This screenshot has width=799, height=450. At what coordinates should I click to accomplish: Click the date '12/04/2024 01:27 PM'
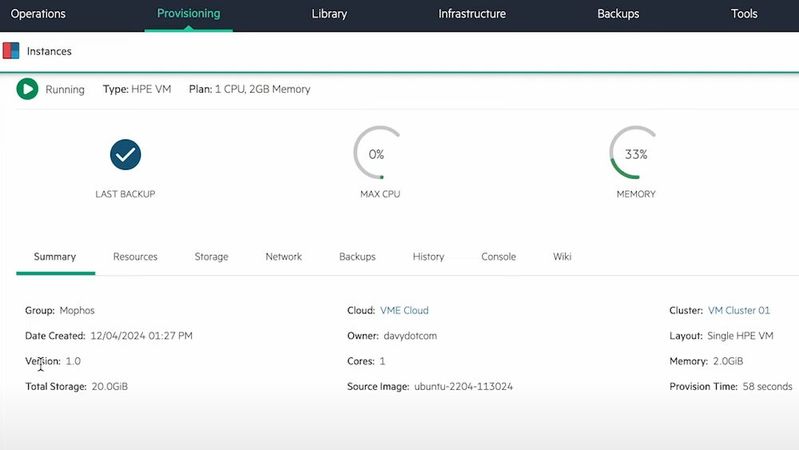pyautogui.click(x=142, y=336)
